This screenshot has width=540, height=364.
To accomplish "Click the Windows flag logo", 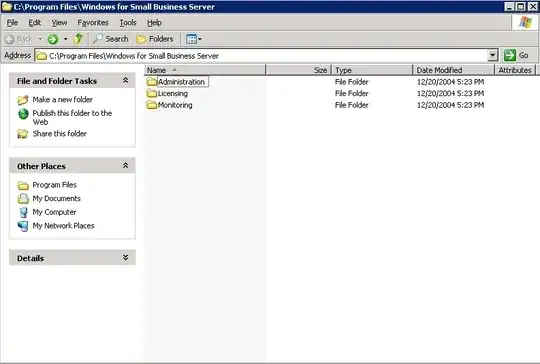I will [525, 23].
